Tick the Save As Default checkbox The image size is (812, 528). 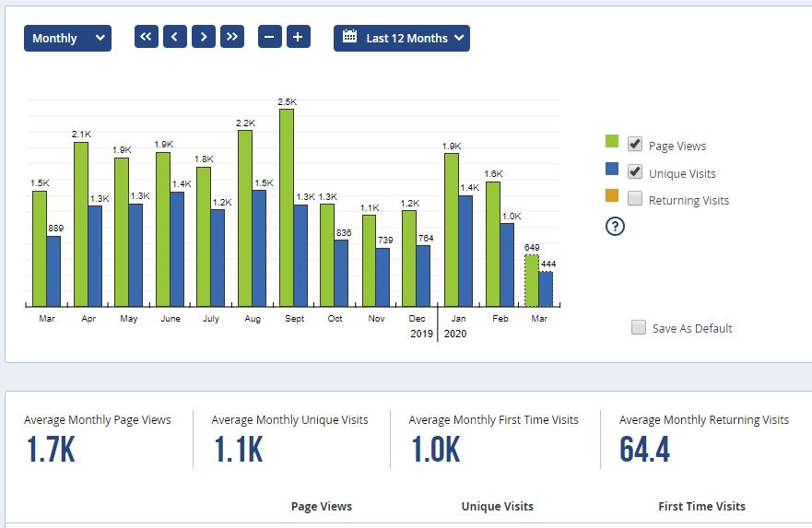(x=639, y=327)
